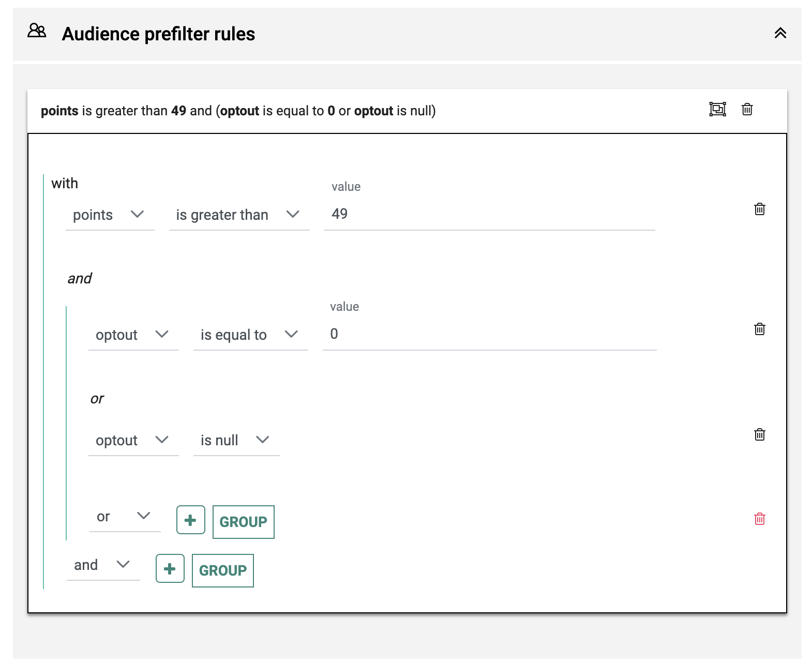The width and height of the screenshot is (812, 663).
Task: Open the 'is greater than' operator dropdown
Action: [238, 215]
